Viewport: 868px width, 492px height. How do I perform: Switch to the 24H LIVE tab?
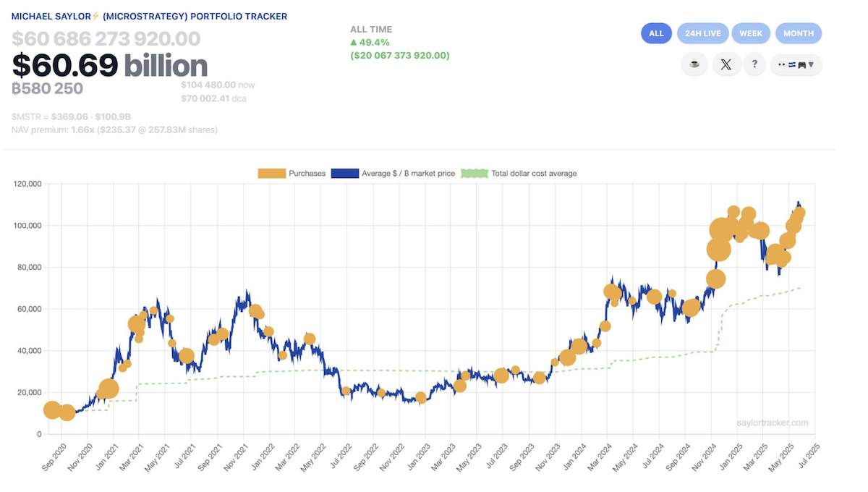(x=703, y=33)
